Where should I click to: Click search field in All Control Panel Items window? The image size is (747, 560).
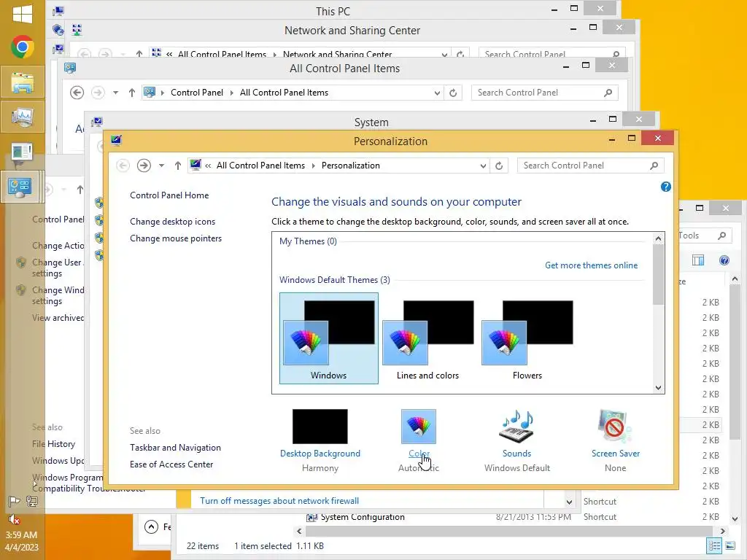[x=544, y=93]
